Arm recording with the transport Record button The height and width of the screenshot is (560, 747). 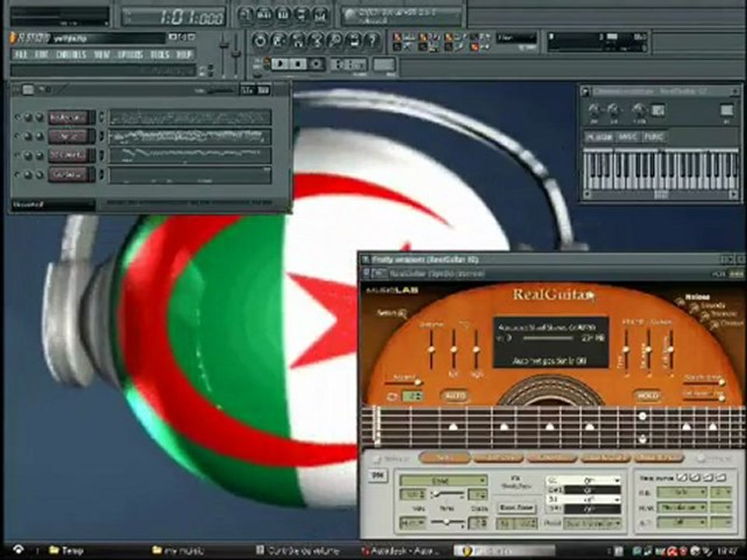coord(315,63)
